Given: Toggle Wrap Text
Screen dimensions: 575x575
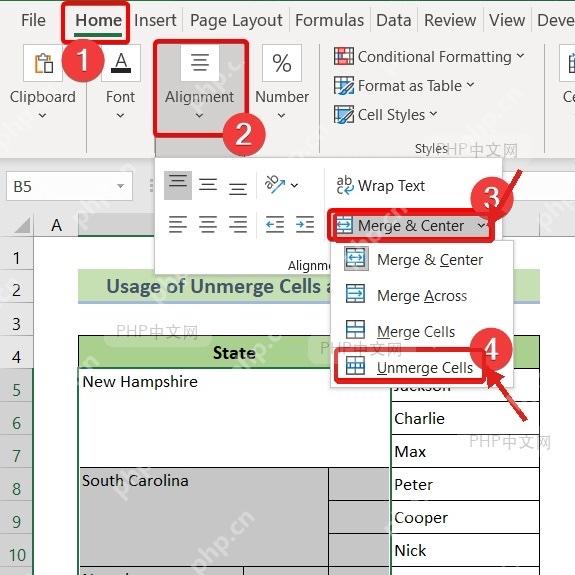Looking at the screenshot, I should 381,186.
